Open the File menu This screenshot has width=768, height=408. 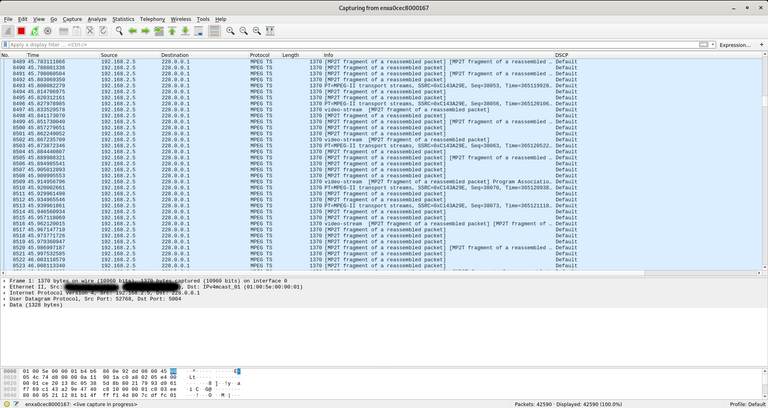point(8,19)
